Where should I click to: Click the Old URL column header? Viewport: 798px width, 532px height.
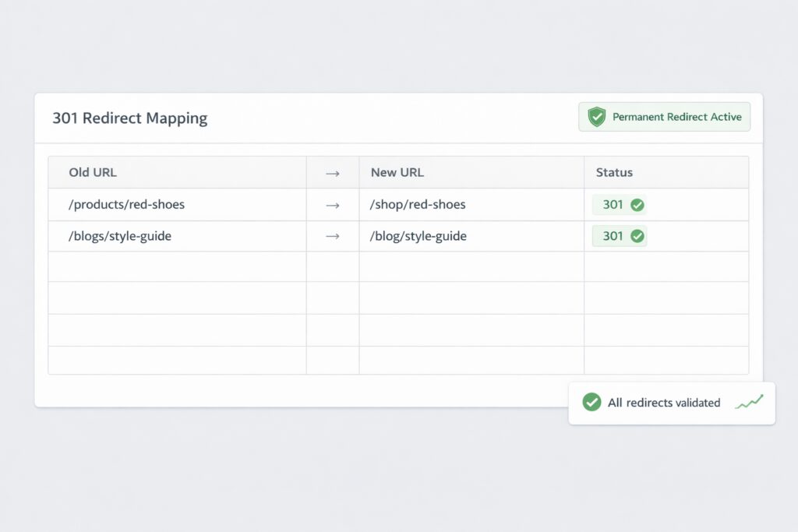pos(94,172)
